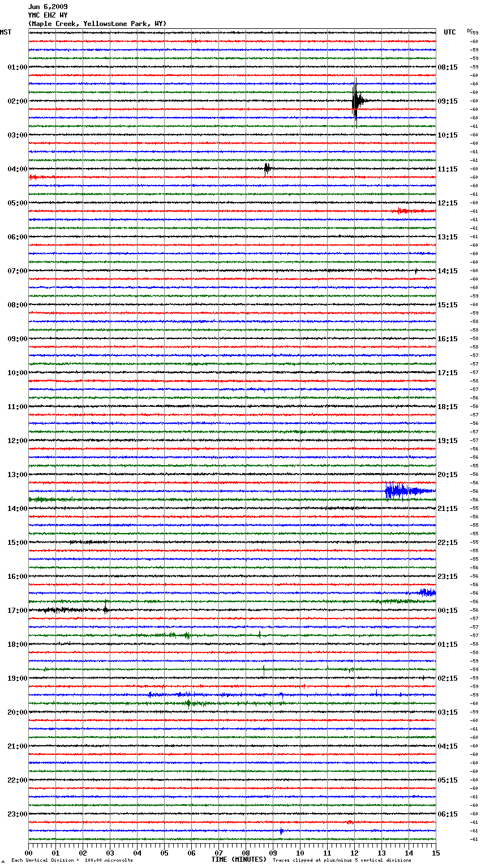Click the 01:15 UTC time label
This screenshot has height=868, width=481.
coord(448,644)
